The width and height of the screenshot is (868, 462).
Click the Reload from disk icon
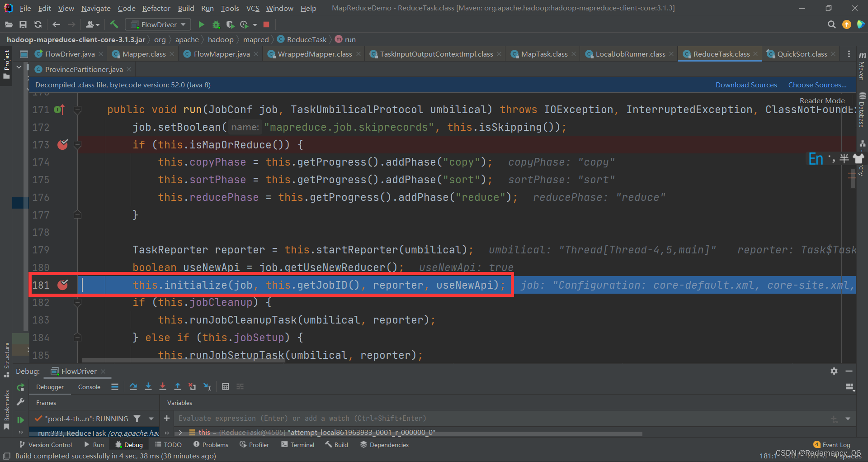pyautogui.click(x=38, y=24)
